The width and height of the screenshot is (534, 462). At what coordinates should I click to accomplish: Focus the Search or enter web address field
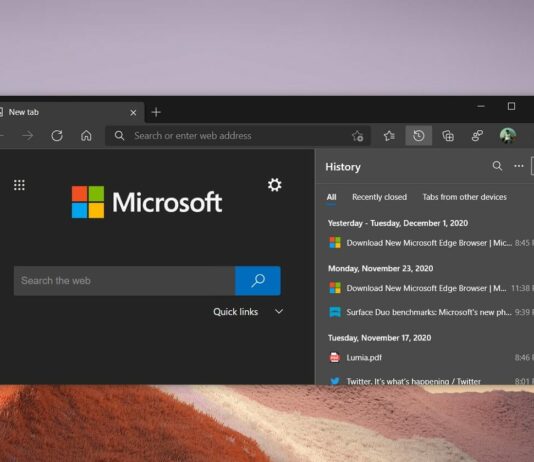(238, 136)
